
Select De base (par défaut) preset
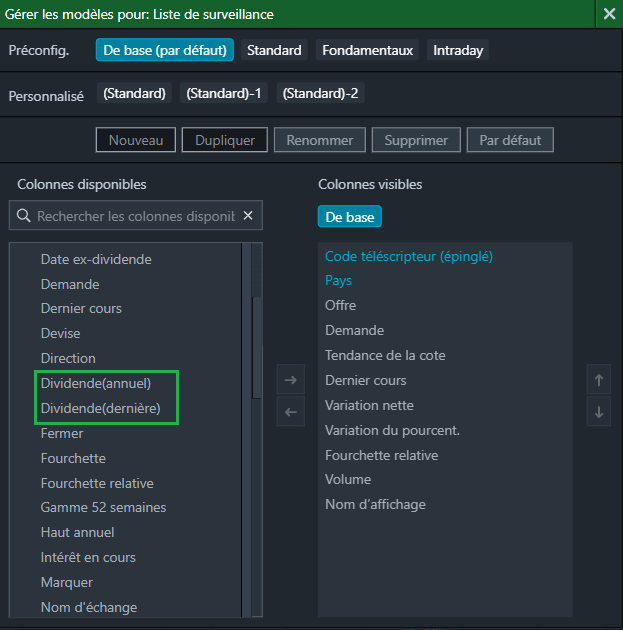coord(165,50)
